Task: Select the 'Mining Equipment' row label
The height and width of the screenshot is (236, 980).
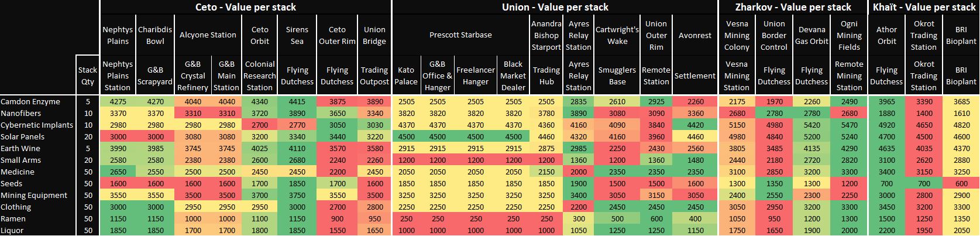Action: click(34, 195)
